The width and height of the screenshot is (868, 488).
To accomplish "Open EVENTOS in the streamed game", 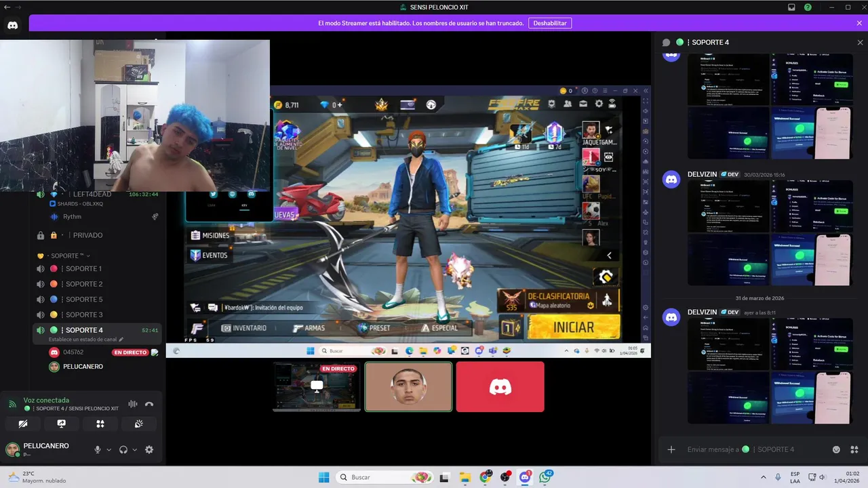I will pos(209,256).
